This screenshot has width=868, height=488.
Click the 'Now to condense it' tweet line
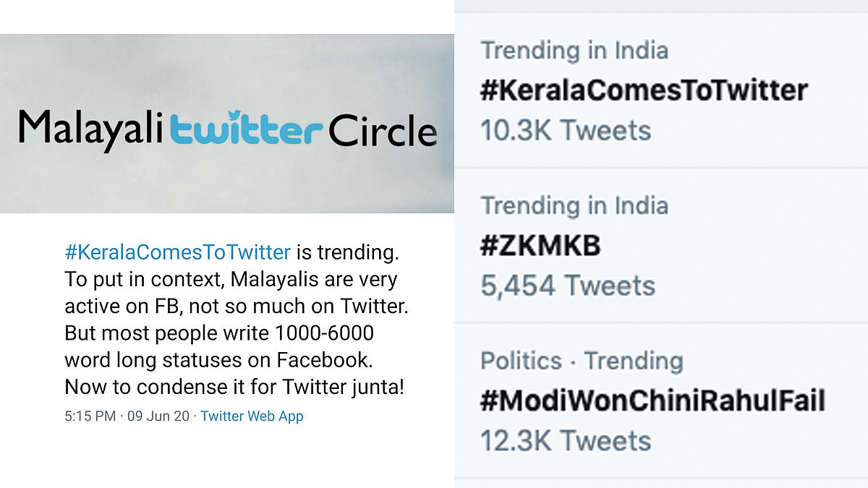(x=234, y=388)
